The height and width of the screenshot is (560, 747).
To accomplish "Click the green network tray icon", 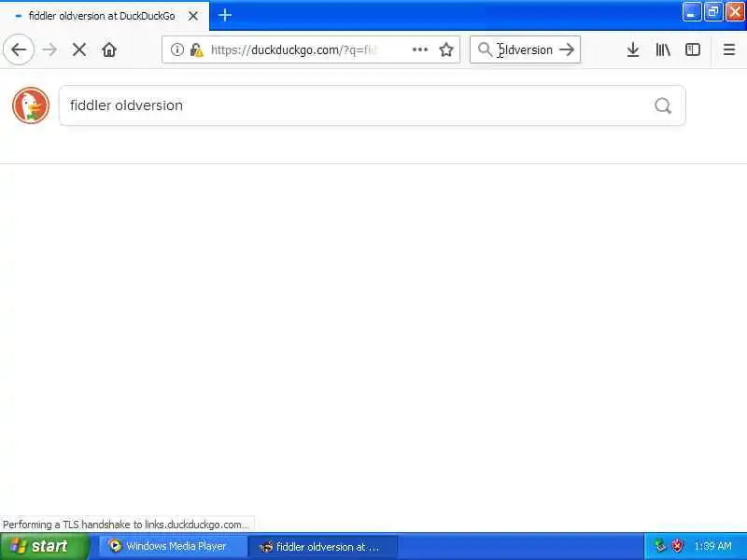I will (x=660, y=546).
